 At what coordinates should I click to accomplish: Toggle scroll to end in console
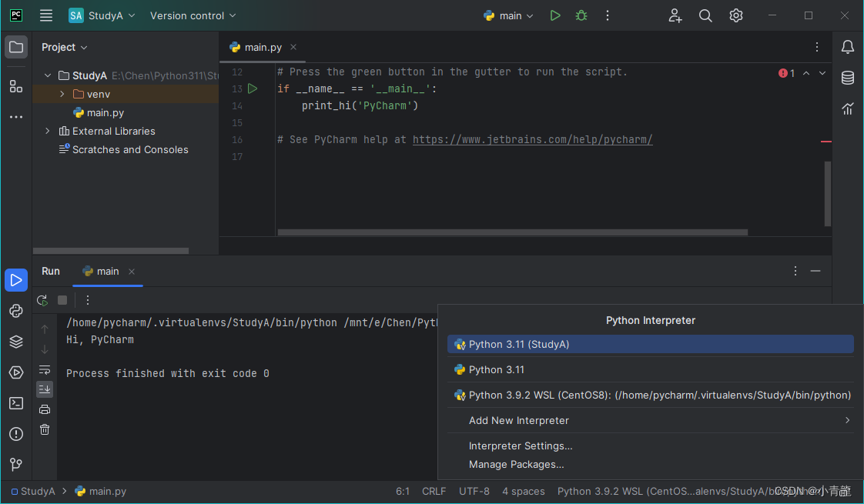(x=45, y=389)
